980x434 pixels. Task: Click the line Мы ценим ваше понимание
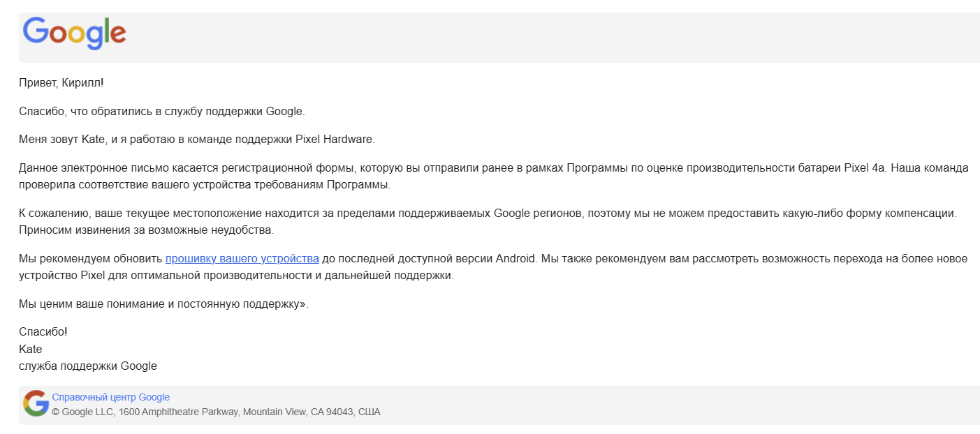[x=163, y=304]
